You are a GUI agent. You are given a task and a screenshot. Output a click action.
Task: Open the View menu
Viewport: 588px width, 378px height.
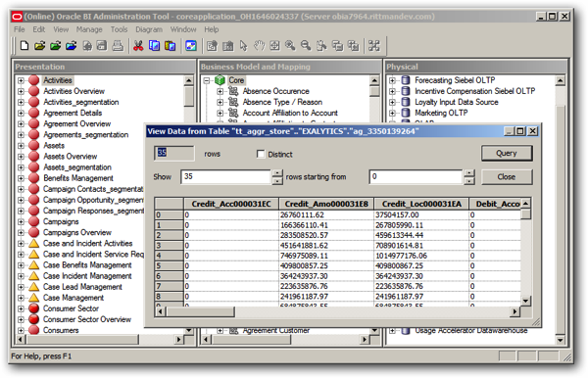coord(61,29)
